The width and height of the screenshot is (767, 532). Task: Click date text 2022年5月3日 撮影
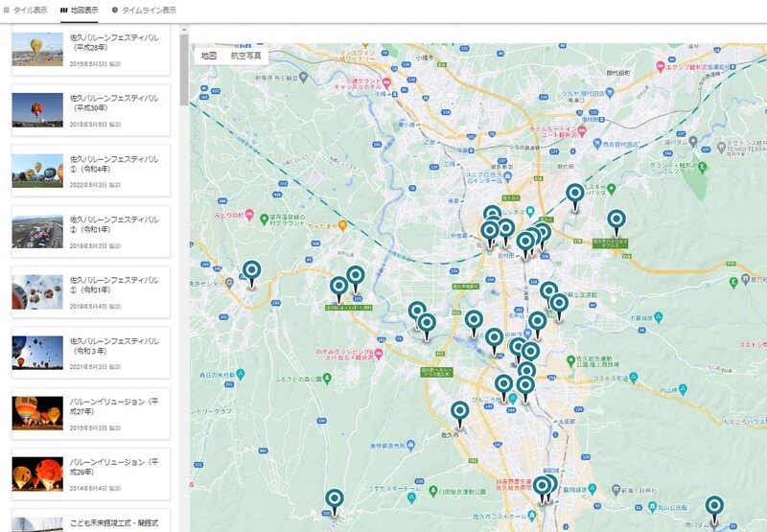click(x=95, y=185)
